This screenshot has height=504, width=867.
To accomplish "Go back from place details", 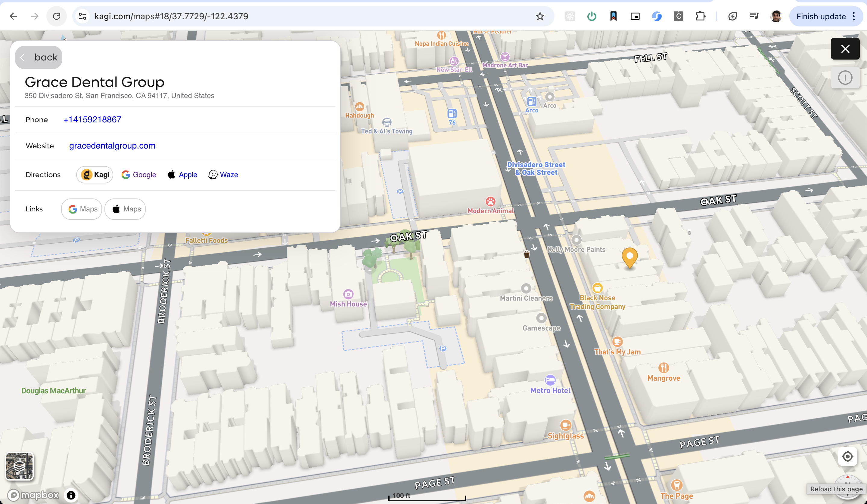I will (39, 57).
